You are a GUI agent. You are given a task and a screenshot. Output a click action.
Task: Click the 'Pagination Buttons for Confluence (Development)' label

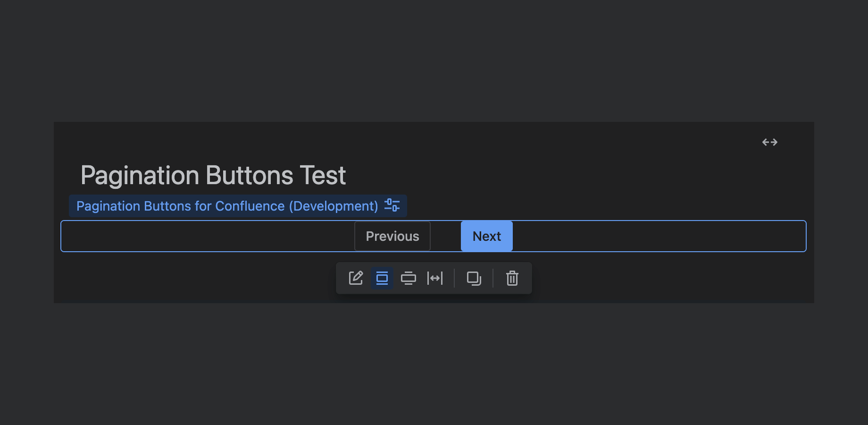[x=227, y=206]
